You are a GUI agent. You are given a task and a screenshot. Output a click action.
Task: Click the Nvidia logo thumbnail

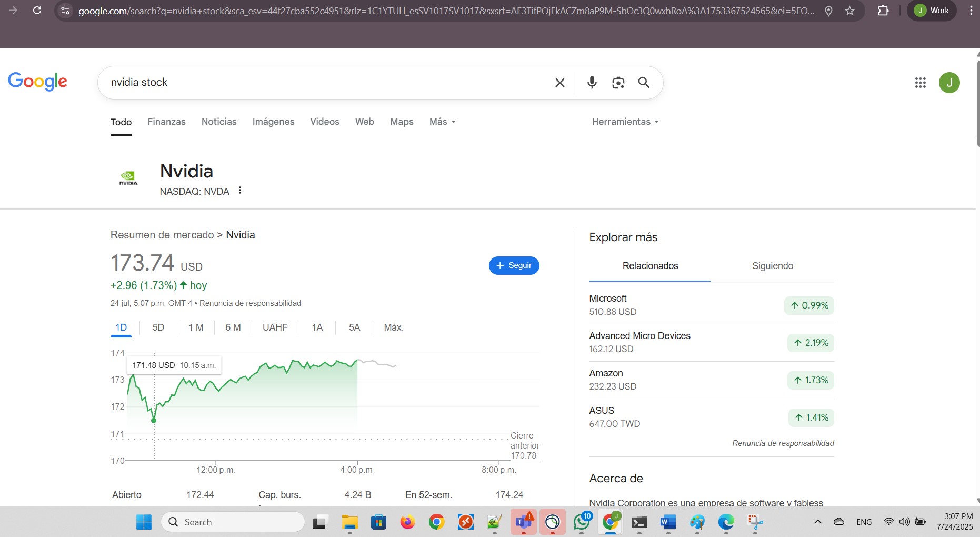128,178
